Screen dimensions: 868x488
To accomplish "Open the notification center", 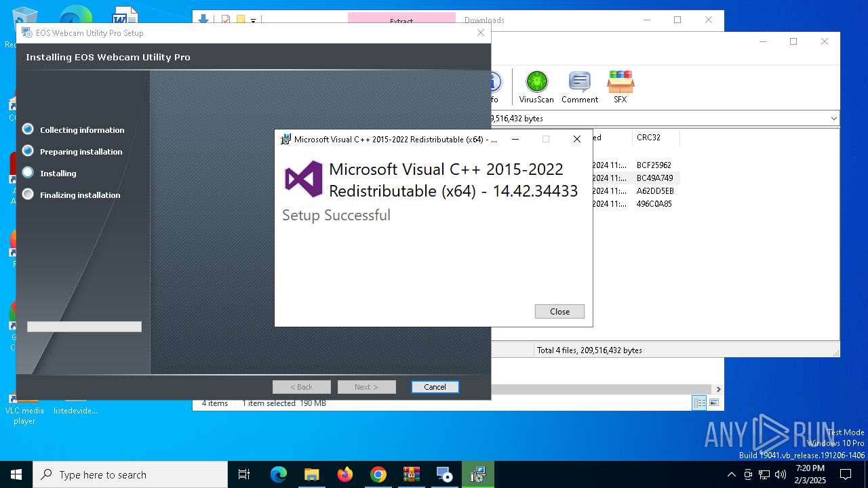I will click(x=846, y=474).
